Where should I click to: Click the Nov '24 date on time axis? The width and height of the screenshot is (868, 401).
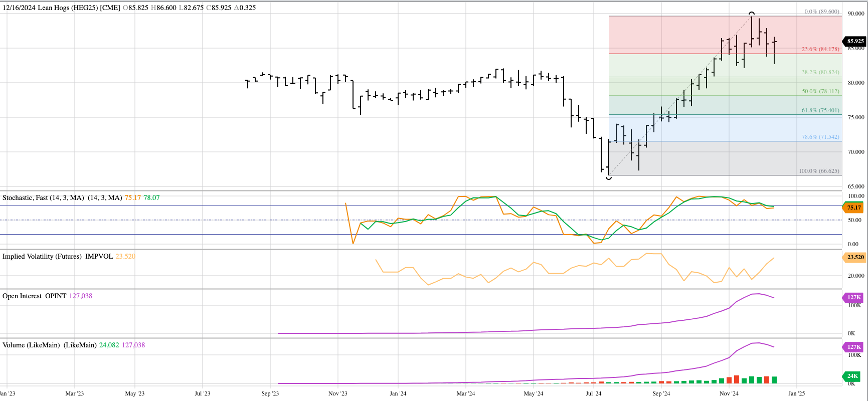point(728,393)
